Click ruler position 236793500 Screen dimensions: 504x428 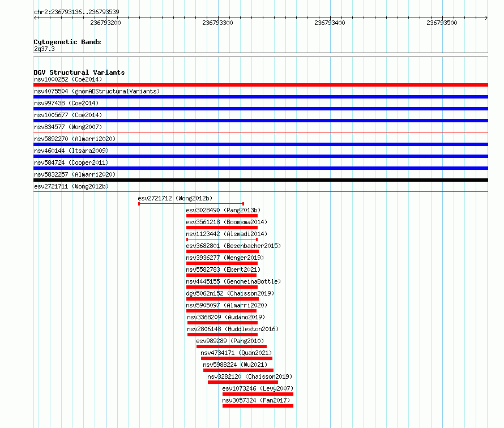coord(442,23)
